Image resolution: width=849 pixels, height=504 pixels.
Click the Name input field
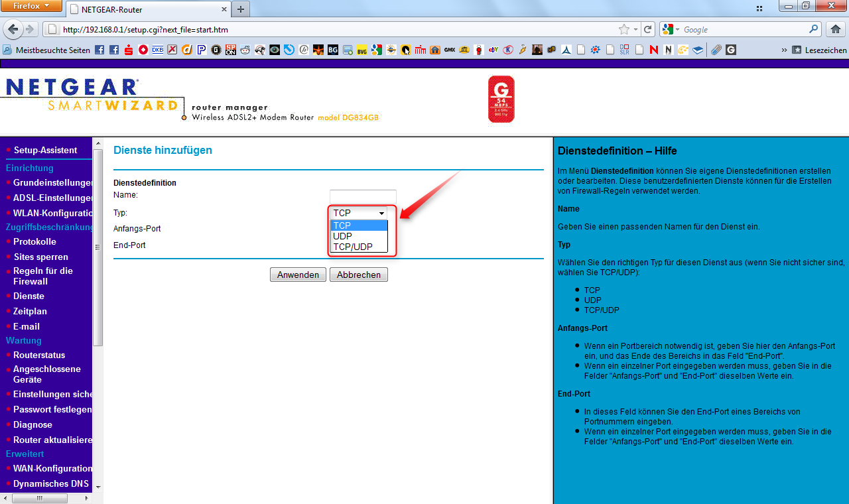point(362,196)
